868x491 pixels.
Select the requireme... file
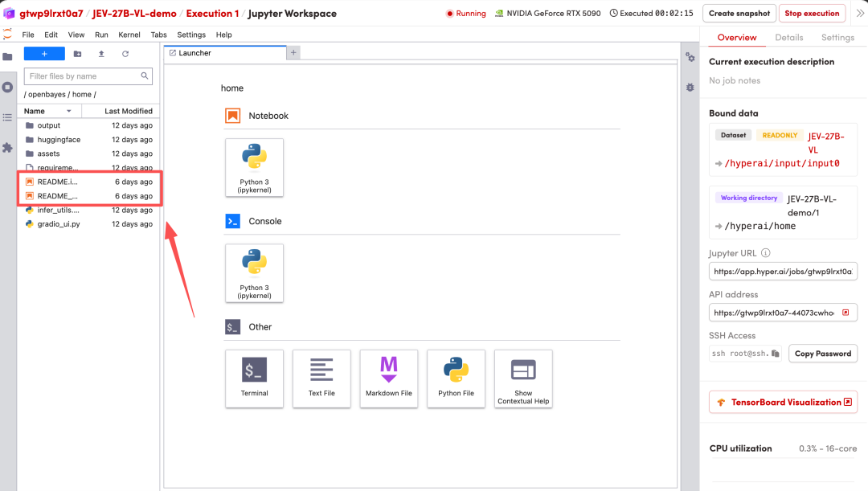coord(88,167)
